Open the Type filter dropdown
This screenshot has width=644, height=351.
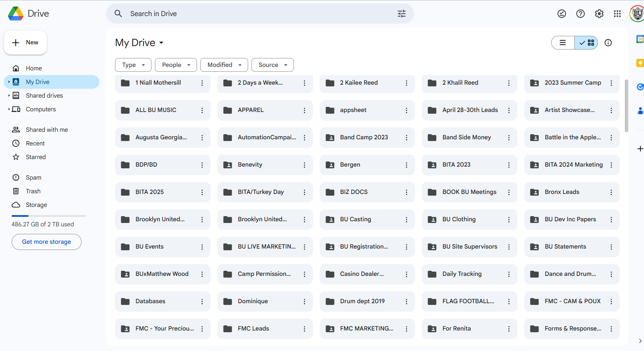[x=133, y=65]
